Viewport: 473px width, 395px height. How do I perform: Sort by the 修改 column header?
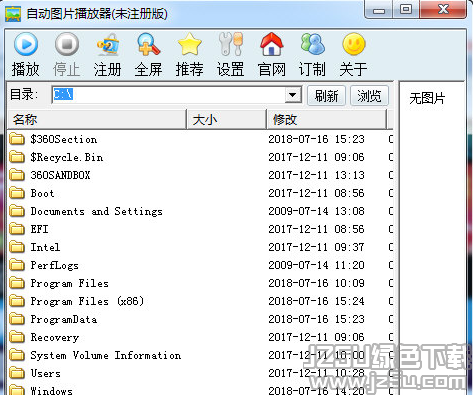[x=326, y=119]
